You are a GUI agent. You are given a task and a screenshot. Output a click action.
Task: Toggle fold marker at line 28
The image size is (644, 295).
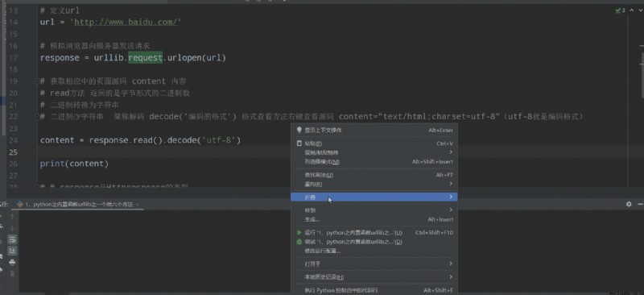point(37,186)
